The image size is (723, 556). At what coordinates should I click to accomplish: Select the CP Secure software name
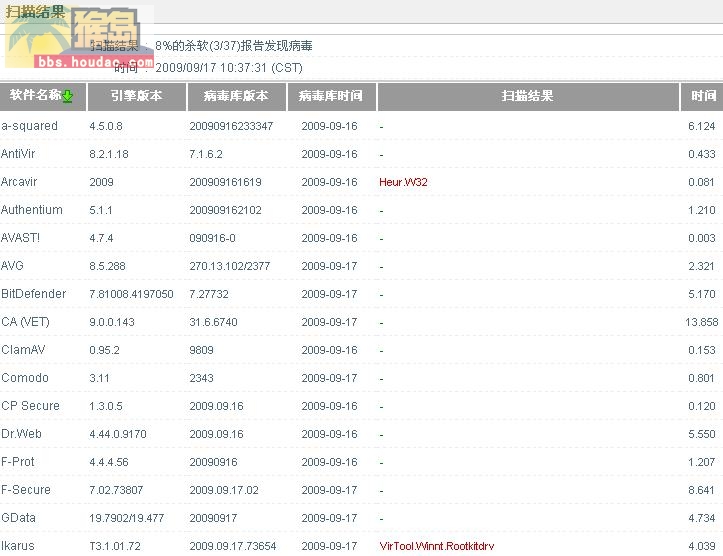point(30,406)
